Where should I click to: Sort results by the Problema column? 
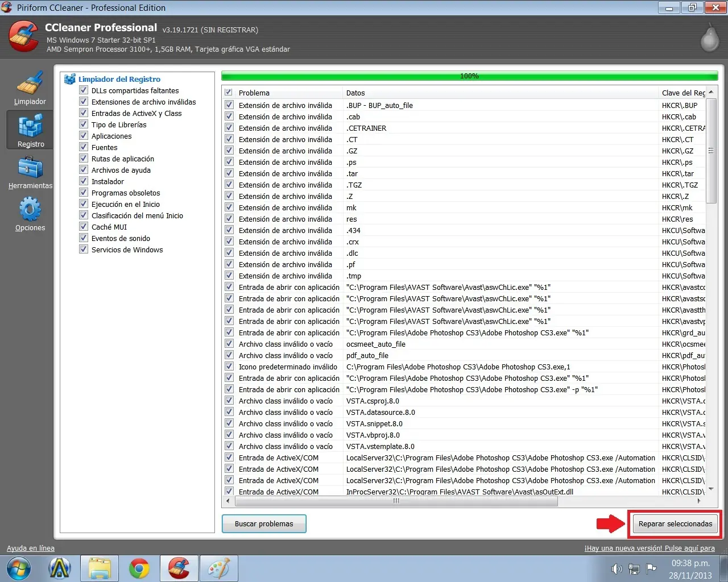point(289,93)
